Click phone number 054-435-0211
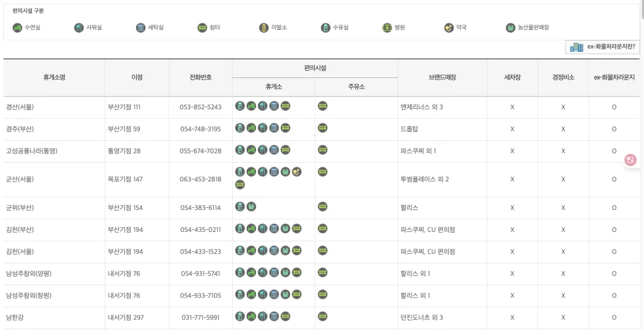 [x=201, y=230]
